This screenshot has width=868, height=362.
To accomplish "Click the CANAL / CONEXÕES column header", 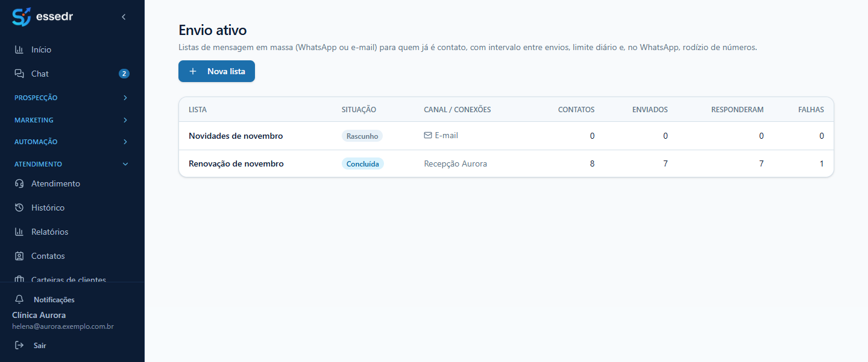I will (458, 110).
